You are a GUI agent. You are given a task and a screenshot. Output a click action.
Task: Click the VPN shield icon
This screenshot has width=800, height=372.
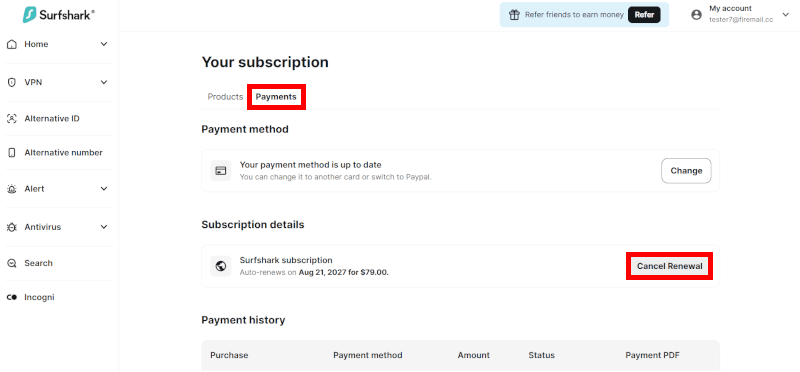[x=12, y=83]
